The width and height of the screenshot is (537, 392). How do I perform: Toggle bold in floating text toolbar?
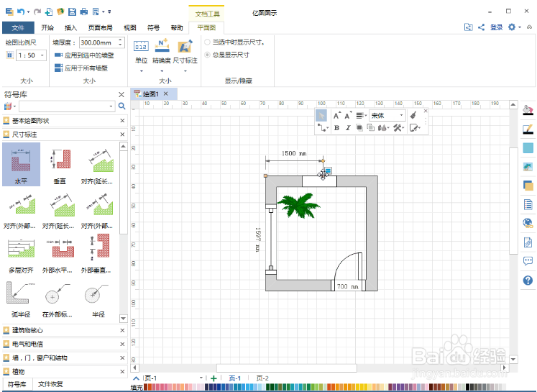[337, 128]
